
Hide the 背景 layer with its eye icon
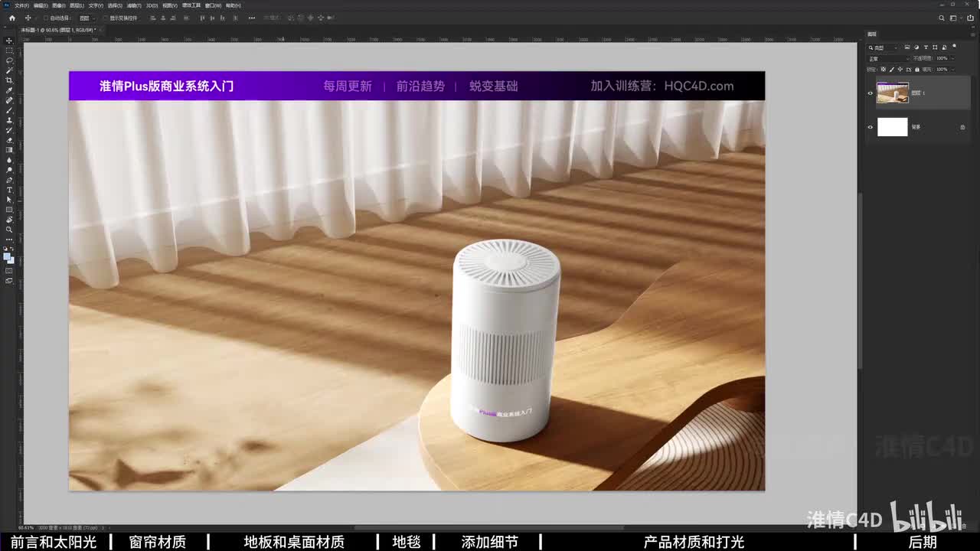(870, 127)
